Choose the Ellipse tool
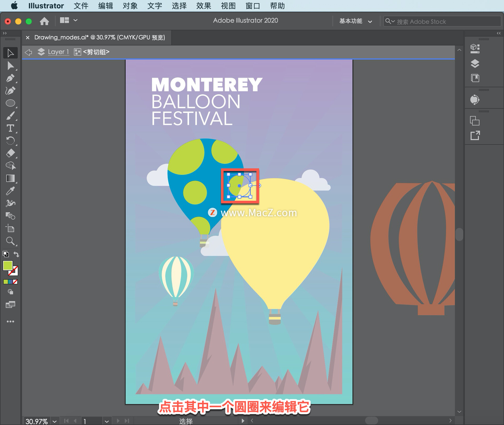The height and width of the screenshot is (425, 504). click(x=10, y=103)
